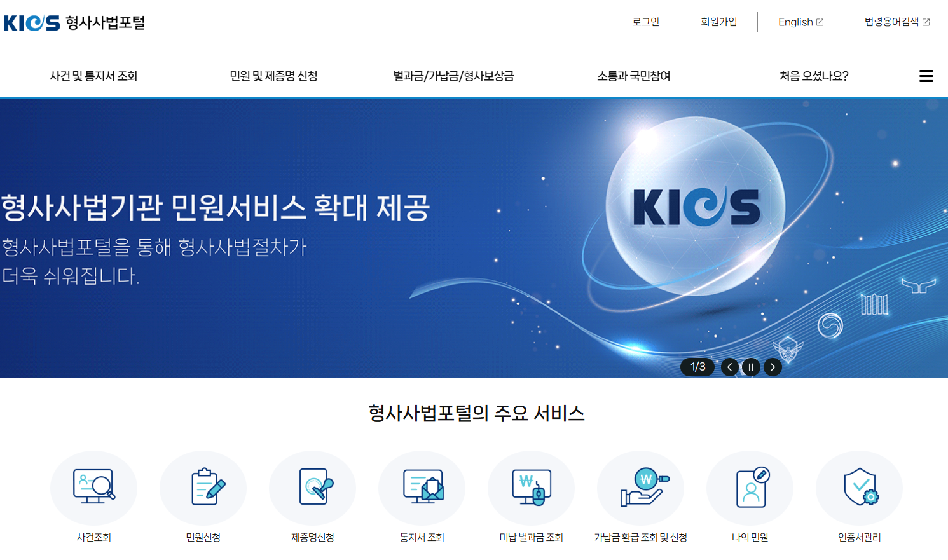Viewport: 948px width, 560px height.
Task: Click the 제증명신청 text label
Action: tap(312, 537)
